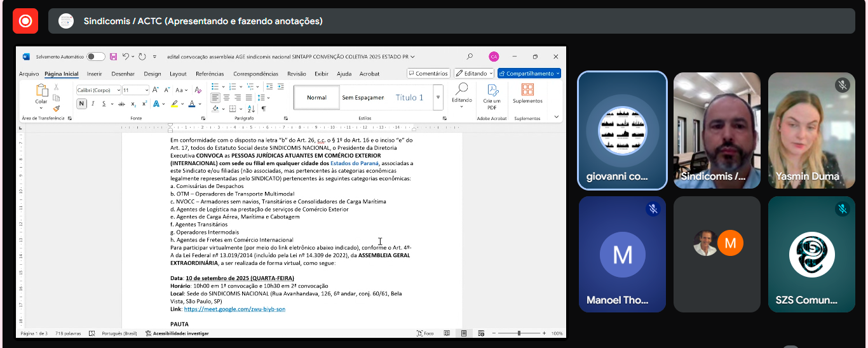Click the decrease indent icon
Viewport: 868px width, 348px height.
[269, 86]
